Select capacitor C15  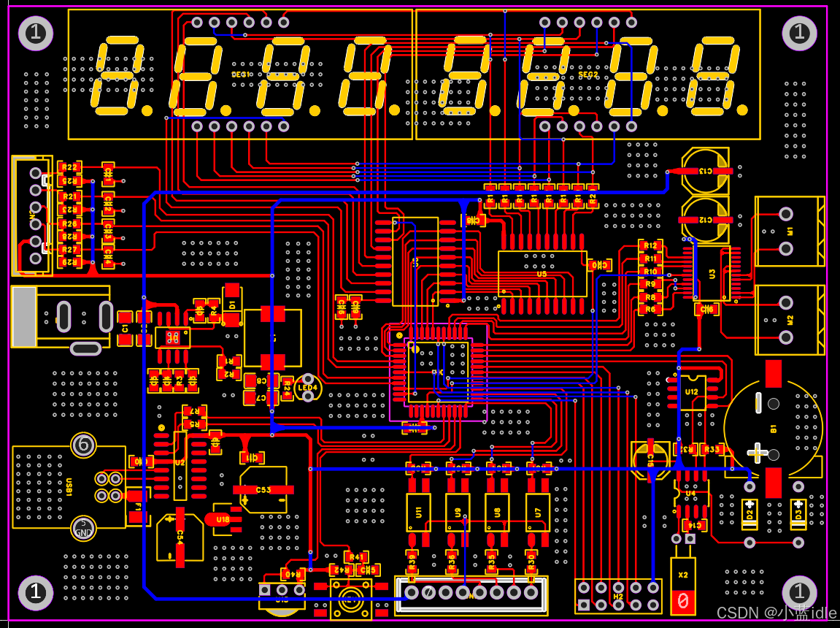650,460
